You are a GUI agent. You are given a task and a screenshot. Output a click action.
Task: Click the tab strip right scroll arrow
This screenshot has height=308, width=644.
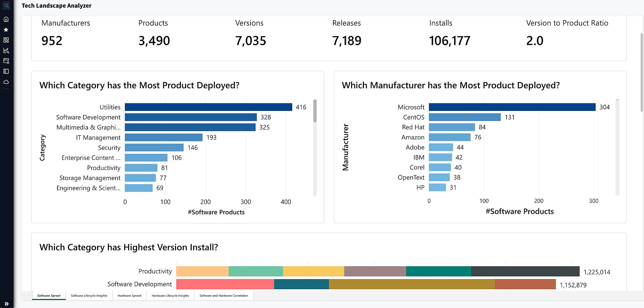click(29, 295)
